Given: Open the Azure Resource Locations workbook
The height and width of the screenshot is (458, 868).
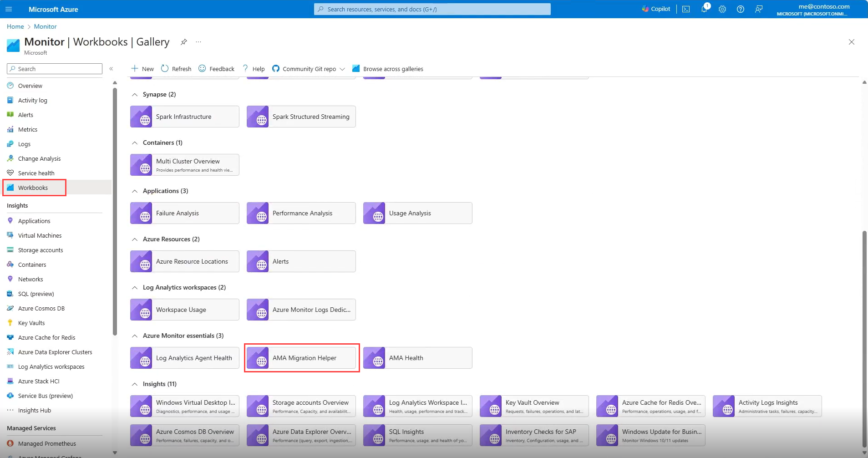Looking at the screenshot, I should 185,261.
